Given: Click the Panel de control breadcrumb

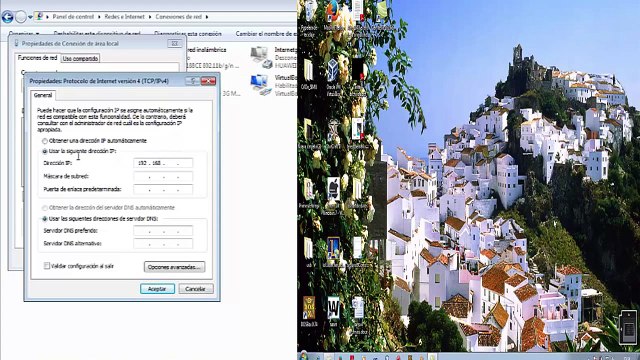Looking at the screenshot, I should click(73, 17).
